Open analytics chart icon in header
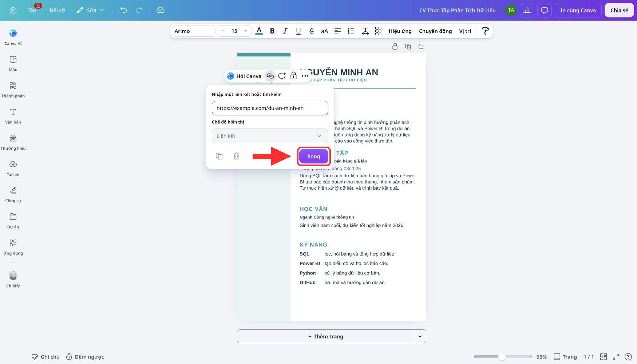Image resolution: width=637 pixels, height=364 pixels. [527, 10]
